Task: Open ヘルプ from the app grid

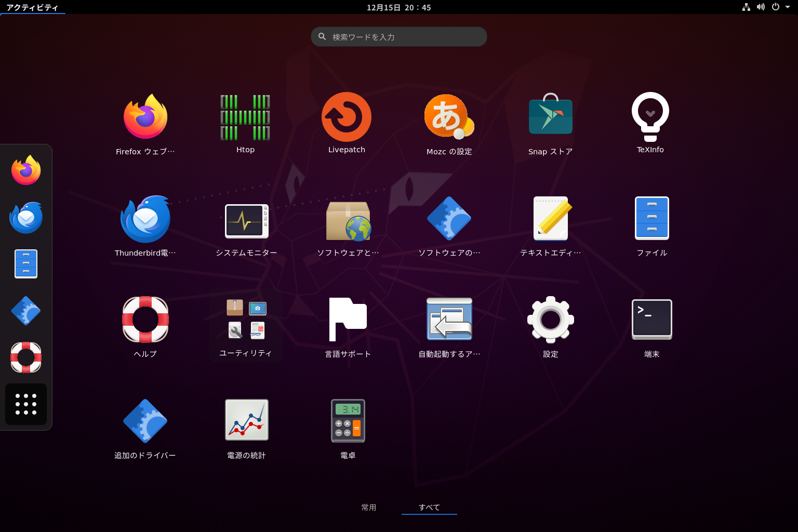Action: coord(145,320)
